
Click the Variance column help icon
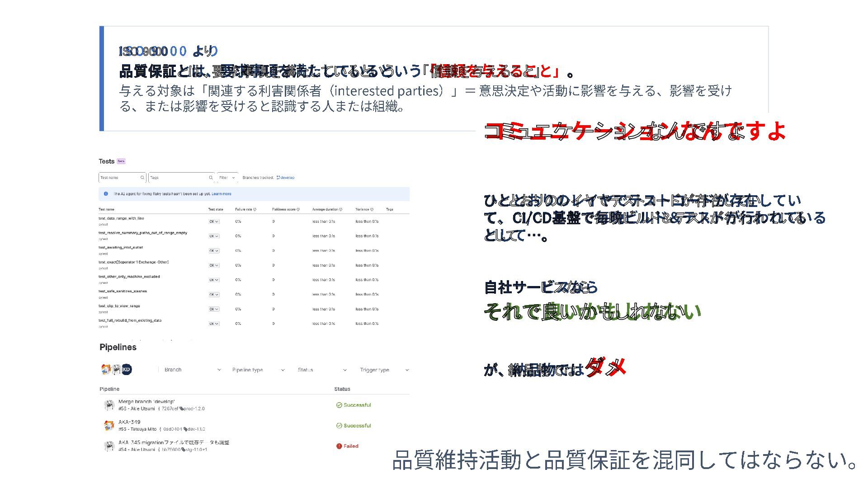pyautogui.click(x=372, y=210)
